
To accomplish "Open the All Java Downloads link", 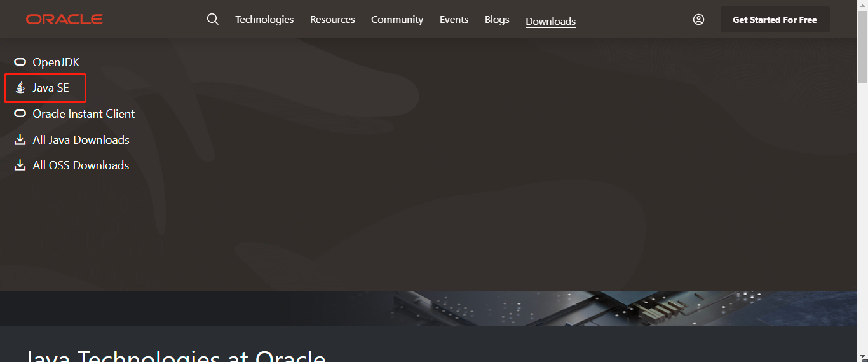I will click(x=81, y=139).
